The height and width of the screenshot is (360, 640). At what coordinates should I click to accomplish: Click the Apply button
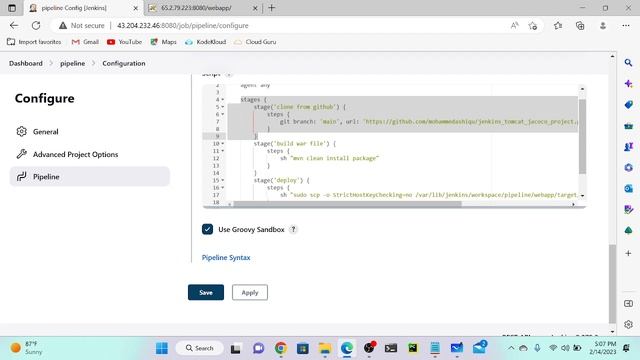tap(250, 292)
